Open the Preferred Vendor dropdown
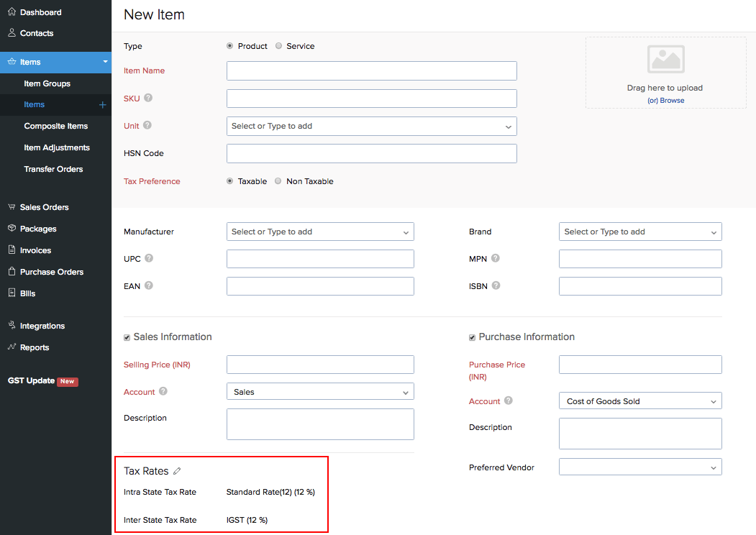The width and height of the screenshot is (756, 535). coord(639,467)
